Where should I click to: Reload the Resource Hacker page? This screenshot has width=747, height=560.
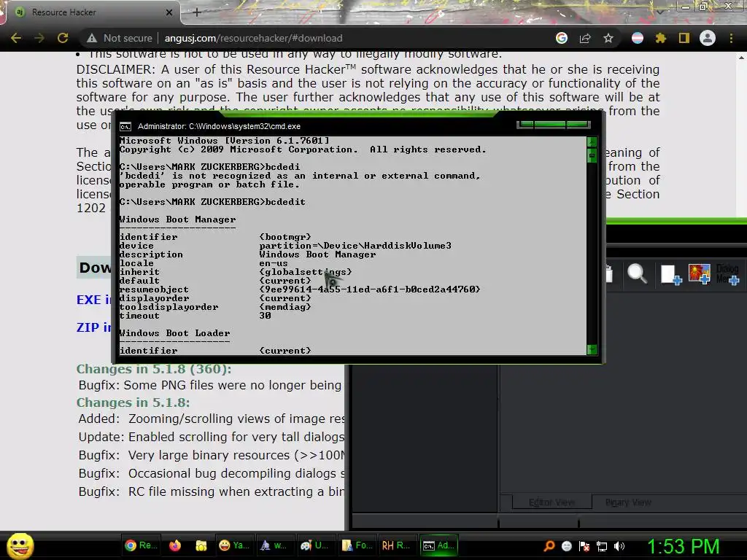coord(63,38)
